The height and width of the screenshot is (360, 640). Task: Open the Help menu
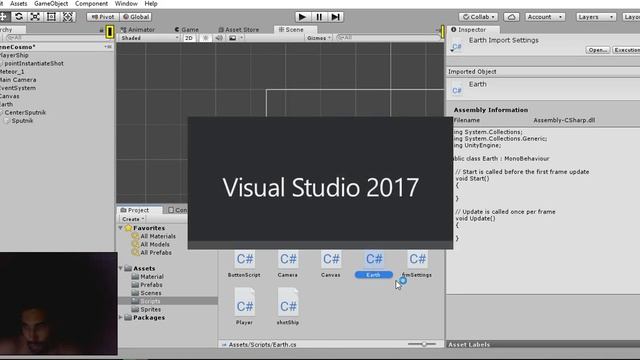pos(151,4)
